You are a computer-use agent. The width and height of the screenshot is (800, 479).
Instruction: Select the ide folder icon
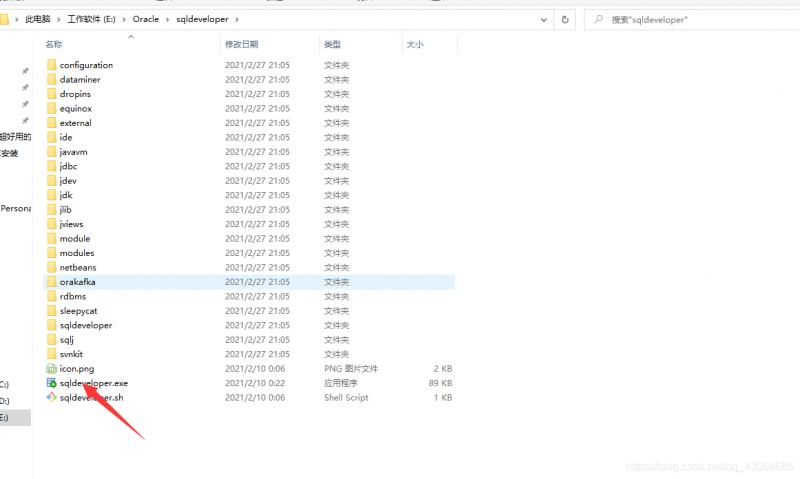52,137
